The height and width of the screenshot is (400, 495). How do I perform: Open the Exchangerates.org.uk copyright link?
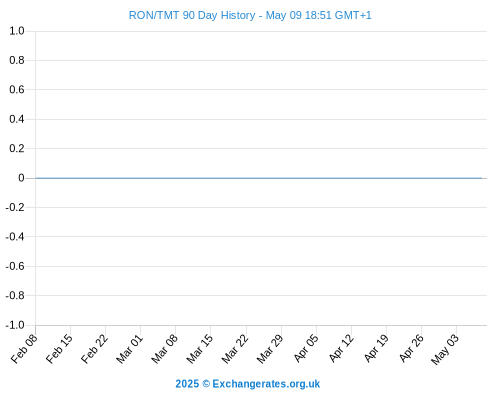coord(248,384)
